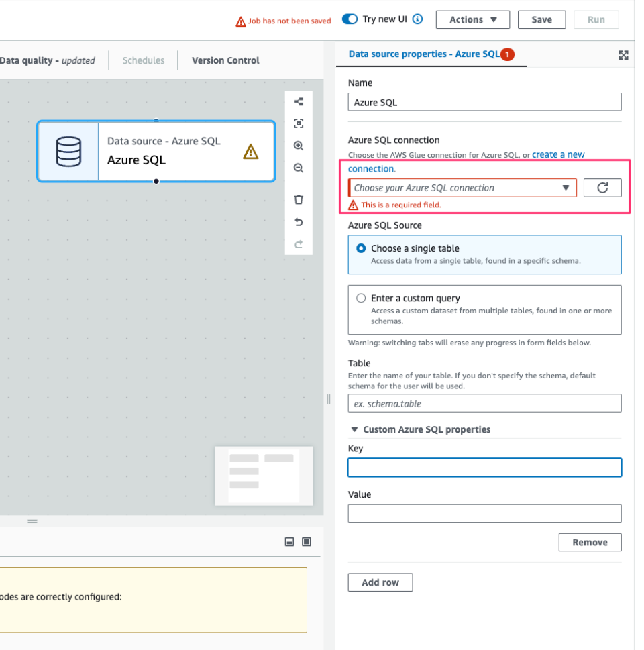Undo the last canvas change
Viewport: 644px width, 650px height.
[x=299, y=221]
